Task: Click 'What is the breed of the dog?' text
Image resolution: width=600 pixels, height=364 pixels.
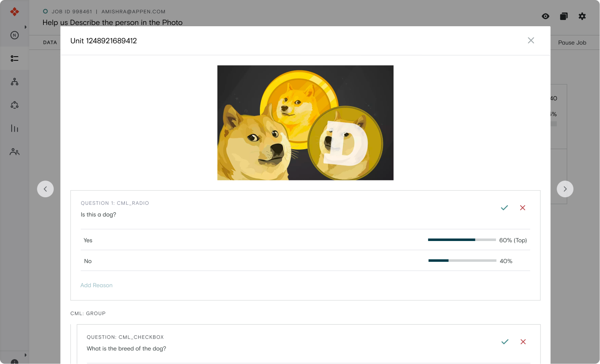Action: 126,348
